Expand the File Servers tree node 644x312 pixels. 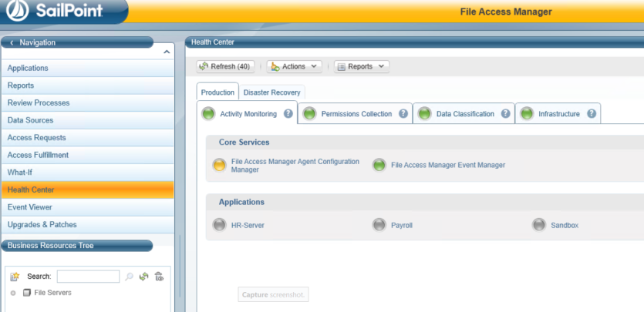pos(13,293)
